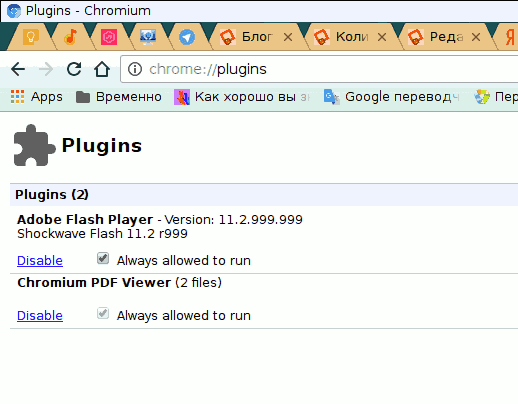Click the Shockwave Flash 11.2 r999 text
Viewport: 518px width, 404px height.
click(x=102, y=234)
